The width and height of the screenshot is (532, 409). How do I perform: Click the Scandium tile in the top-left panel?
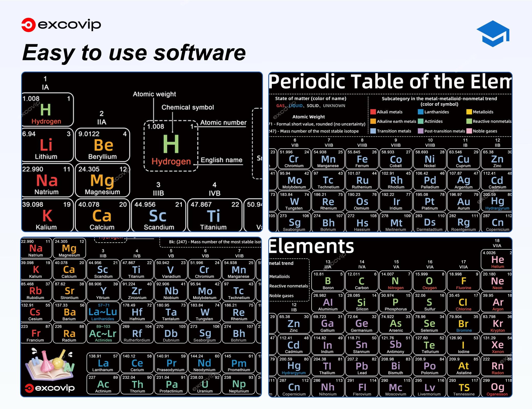click(158, 215)
